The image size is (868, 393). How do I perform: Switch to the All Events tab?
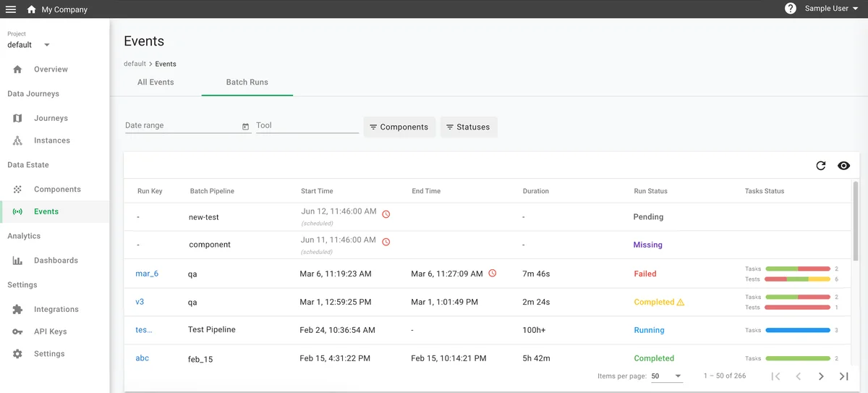coord(156,83)
